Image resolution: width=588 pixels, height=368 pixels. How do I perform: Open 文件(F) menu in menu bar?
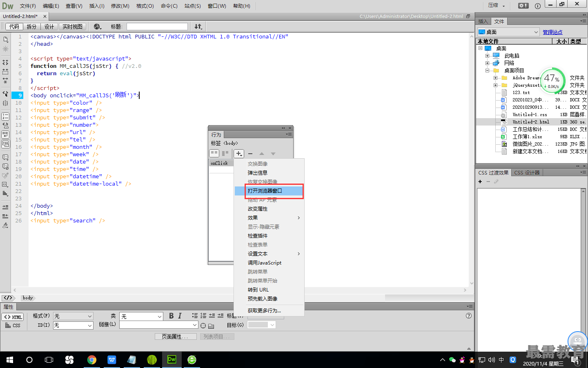28,6
